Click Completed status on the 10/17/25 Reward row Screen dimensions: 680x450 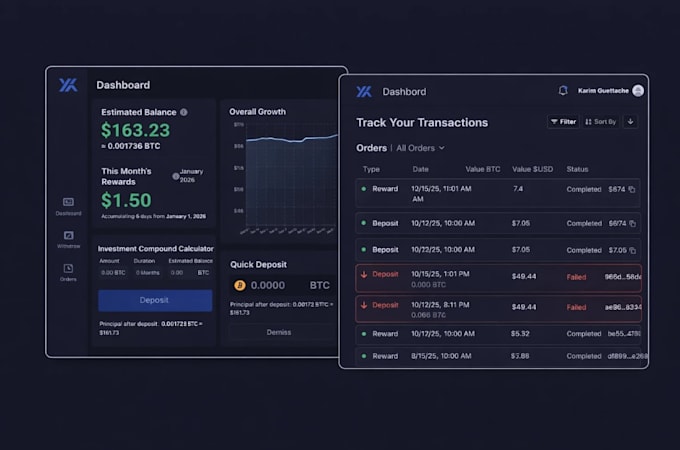click(584, 334)
